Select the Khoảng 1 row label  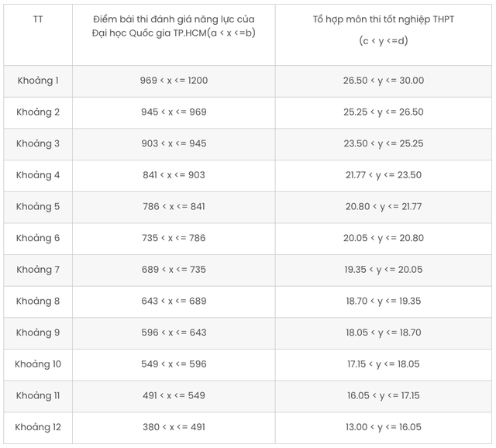(x=38, y=81)
